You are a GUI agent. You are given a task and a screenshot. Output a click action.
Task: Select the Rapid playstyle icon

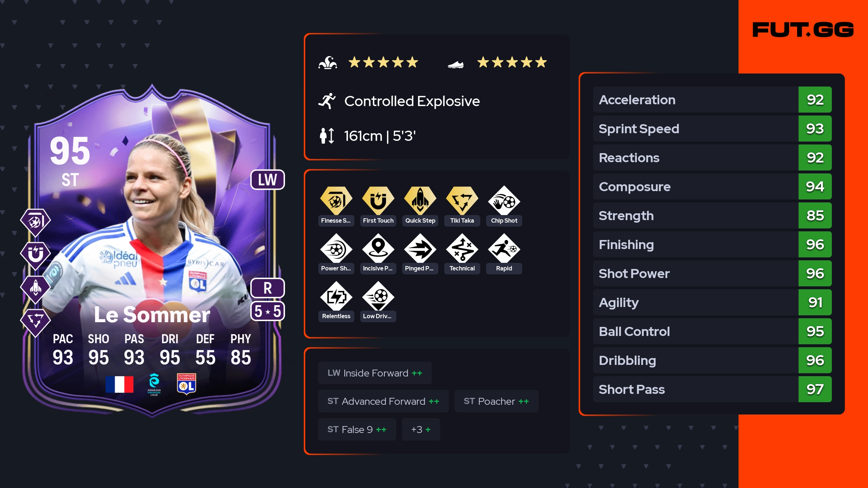[504, 248]
